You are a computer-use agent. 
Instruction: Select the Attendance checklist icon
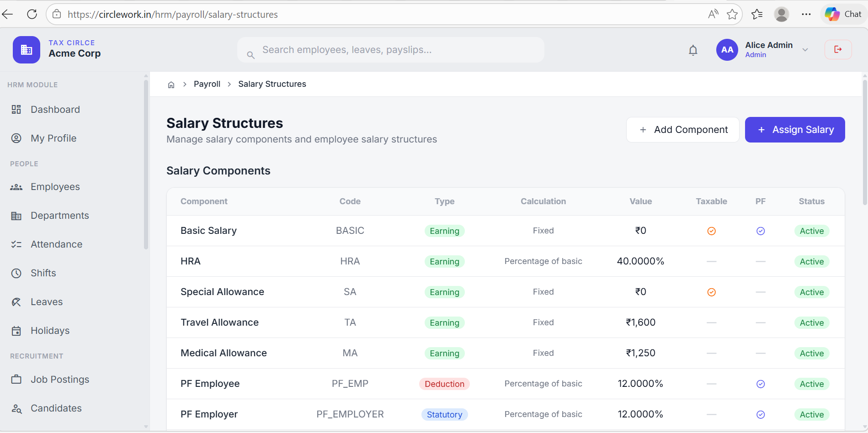coord(16,244)
